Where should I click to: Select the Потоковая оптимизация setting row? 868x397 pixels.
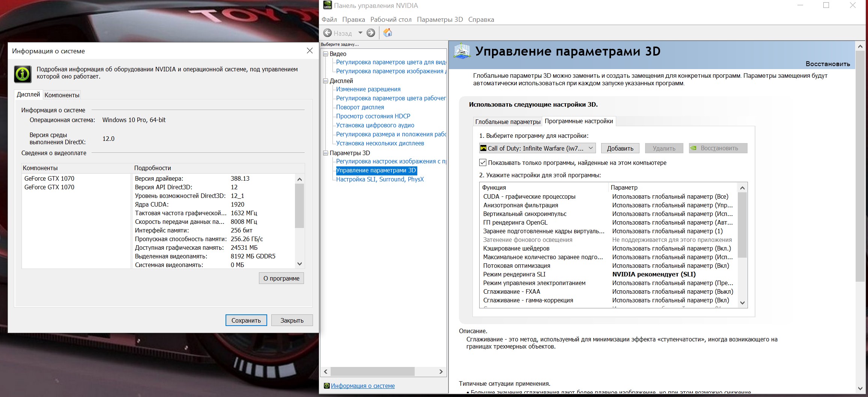[x=608, y=266]
